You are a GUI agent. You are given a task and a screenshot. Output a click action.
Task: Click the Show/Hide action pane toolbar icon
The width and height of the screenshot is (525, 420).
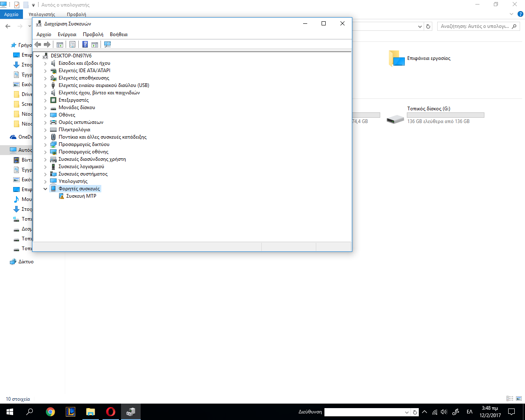point(95,44)
